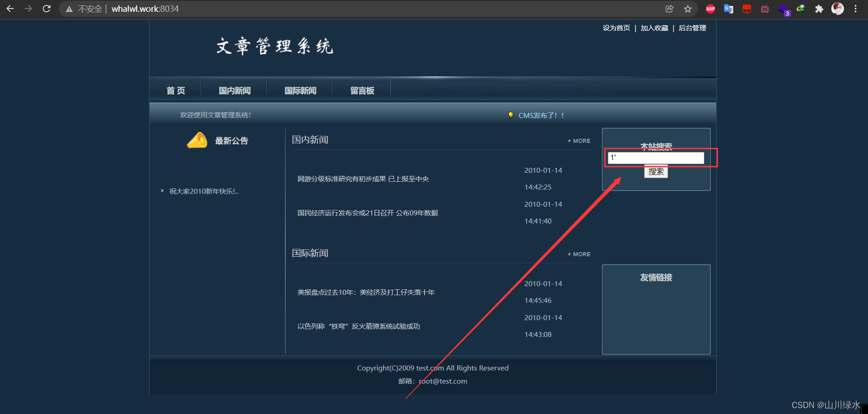Click the colorful bird extension icon
This screenshot has height=414, width=868.
click(x=801, y=8)
